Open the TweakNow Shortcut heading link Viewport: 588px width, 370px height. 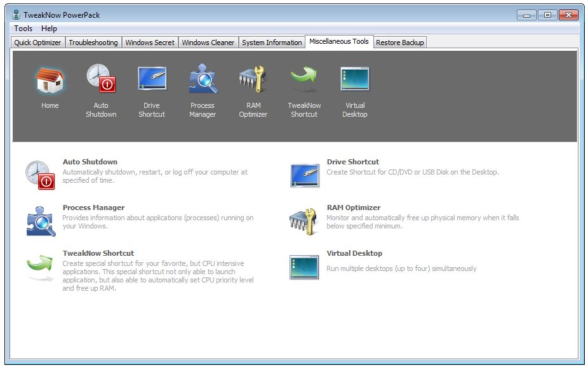click(x=98, y=253)
